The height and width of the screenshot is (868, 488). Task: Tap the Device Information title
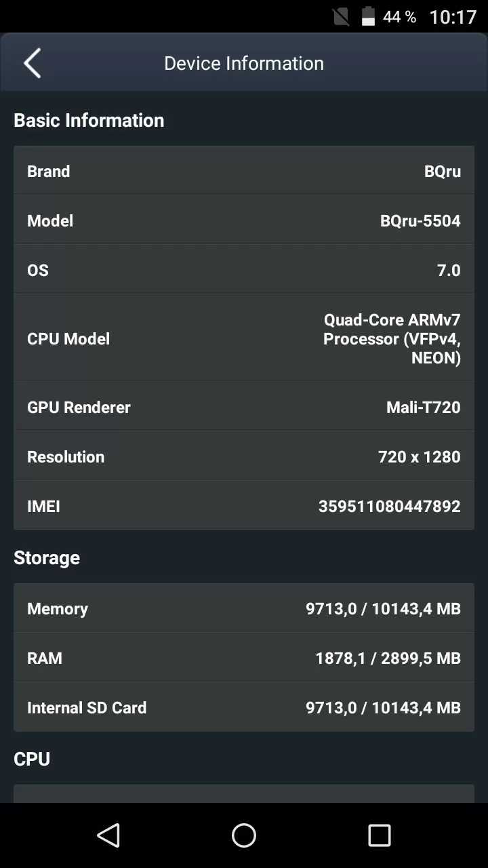click(x=244, y=64)
